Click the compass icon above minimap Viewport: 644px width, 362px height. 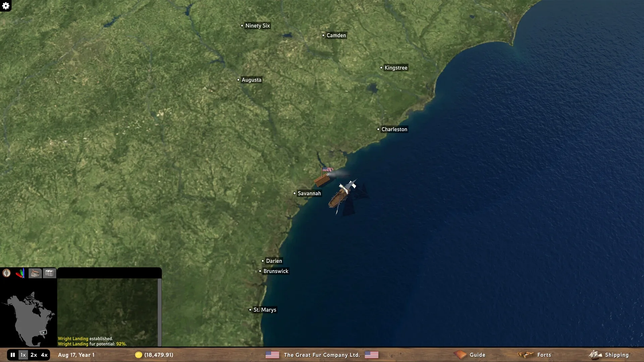point(7,273)
